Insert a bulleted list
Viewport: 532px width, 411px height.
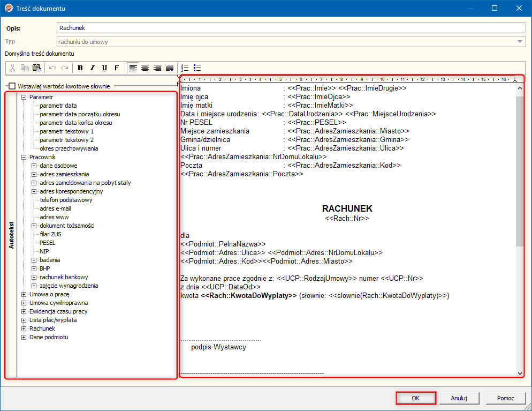pos(197,68)
